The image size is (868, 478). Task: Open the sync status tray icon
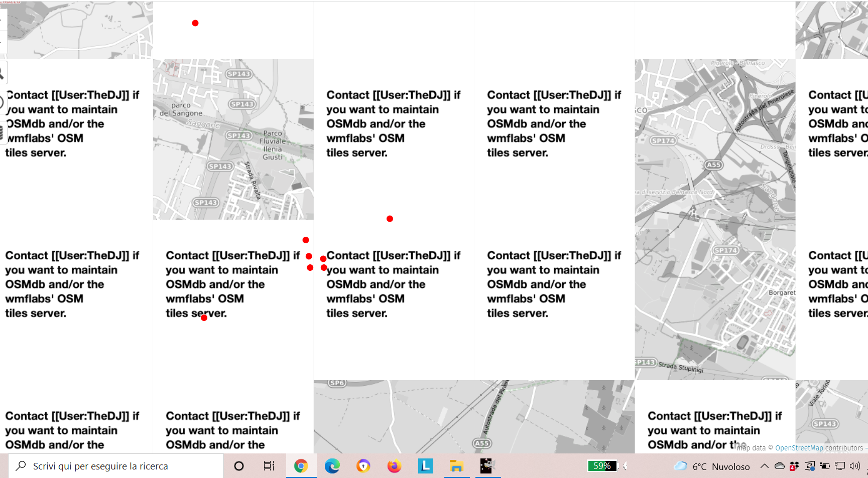tap(809, 466)
